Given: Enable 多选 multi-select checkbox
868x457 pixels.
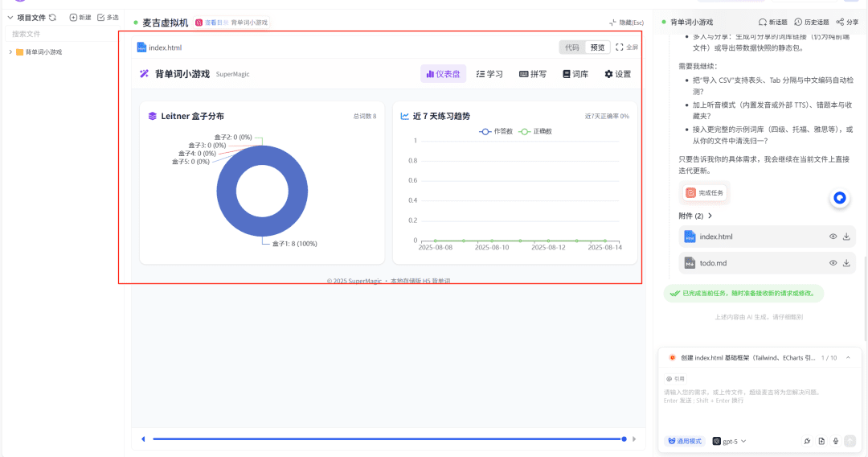Looking at the screenshot, I should click(x=101, y=17).
